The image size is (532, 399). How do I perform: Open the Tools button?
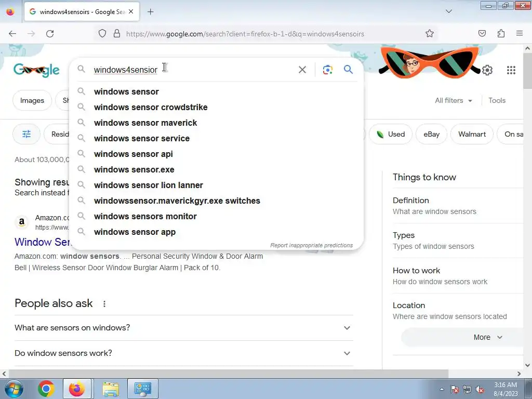497,100
